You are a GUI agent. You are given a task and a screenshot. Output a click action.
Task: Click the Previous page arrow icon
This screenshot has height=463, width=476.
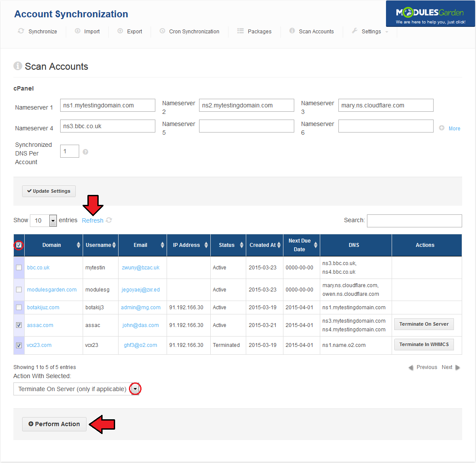coord(411,368)
